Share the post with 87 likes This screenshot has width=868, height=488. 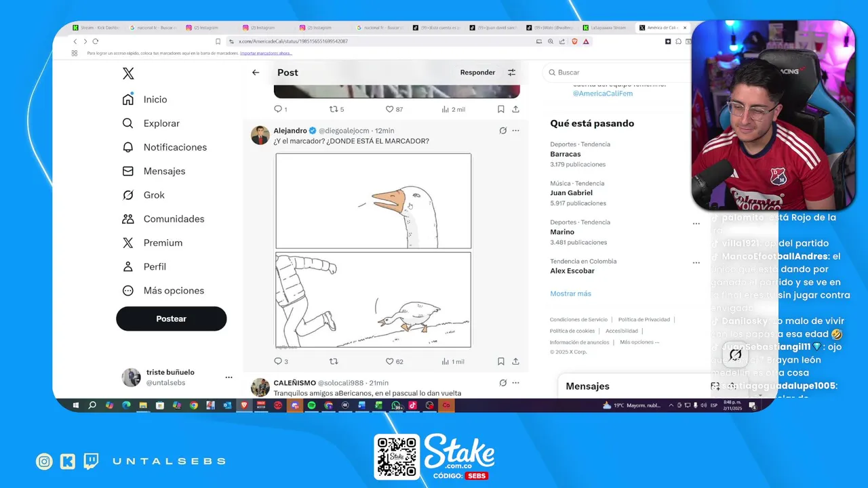pos(515,109)
